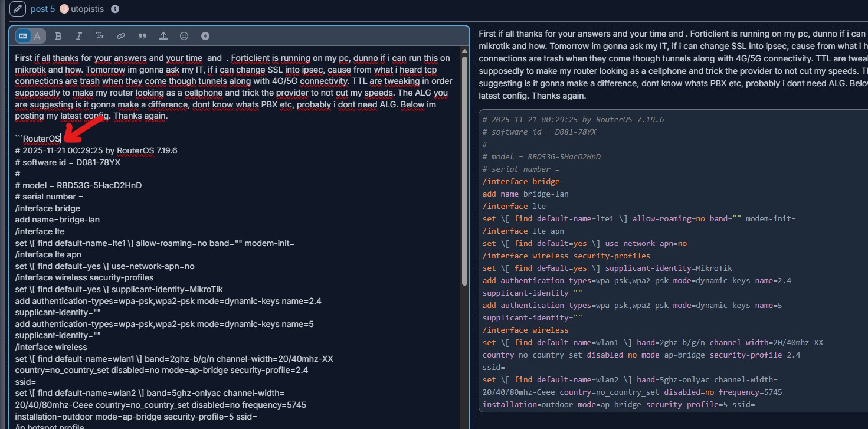Click '/interface lte apn' line in editor
The width and height of the screenshot is (868, 429).
[48, 254]
